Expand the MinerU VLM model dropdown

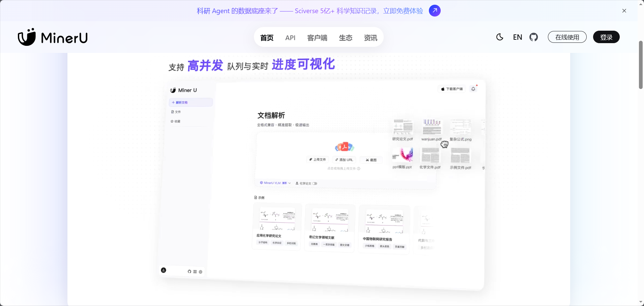pyautogui.click(x=275, y=183)
